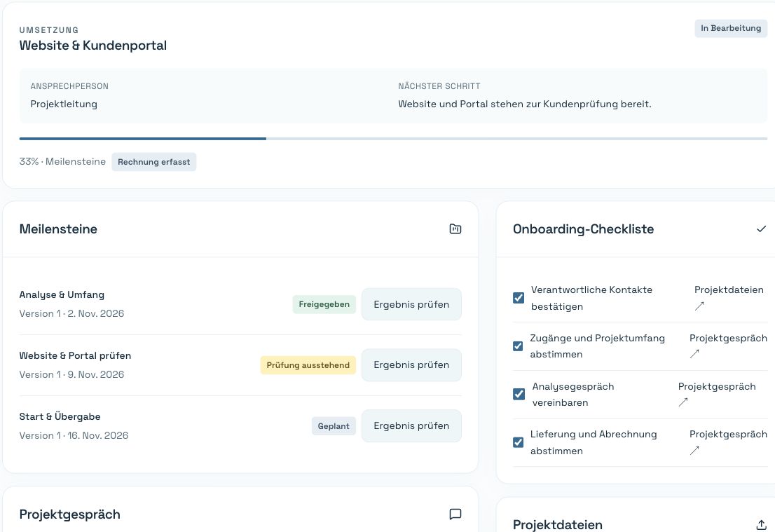This screenshot has width=775, height=532.
Task: Click the "Rechnung erfasst" badge
Action: pos(153,162)
